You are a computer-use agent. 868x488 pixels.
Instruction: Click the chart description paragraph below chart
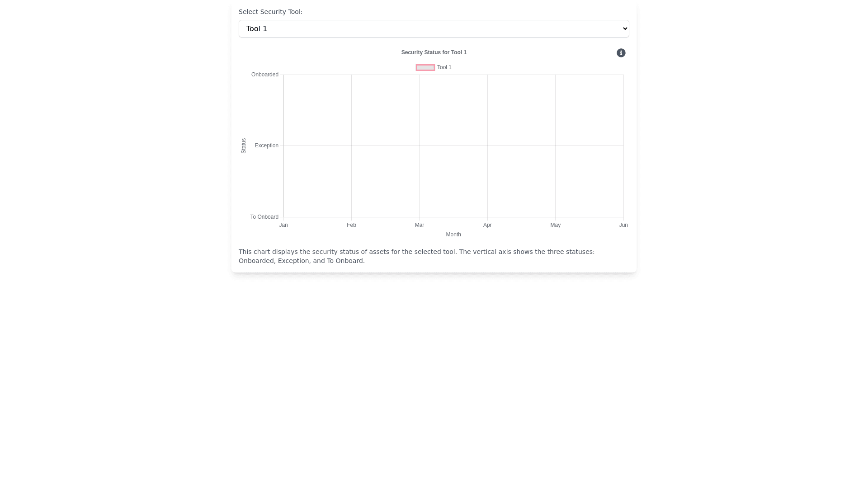click(416, 256)
